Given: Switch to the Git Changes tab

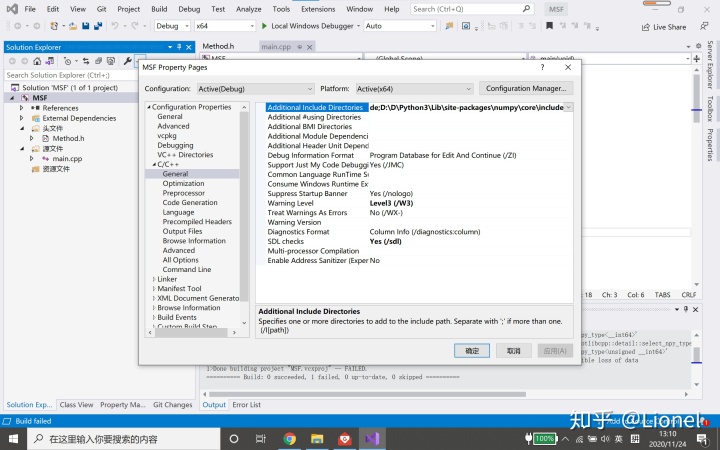Looking at the screenshot, I should pyautogui.click(x=173, y=405).
